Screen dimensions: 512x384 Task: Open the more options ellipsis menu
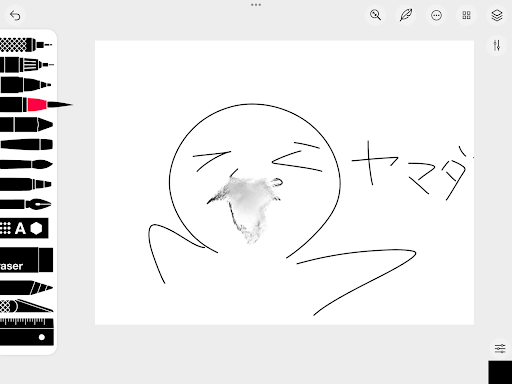point(436,15)
